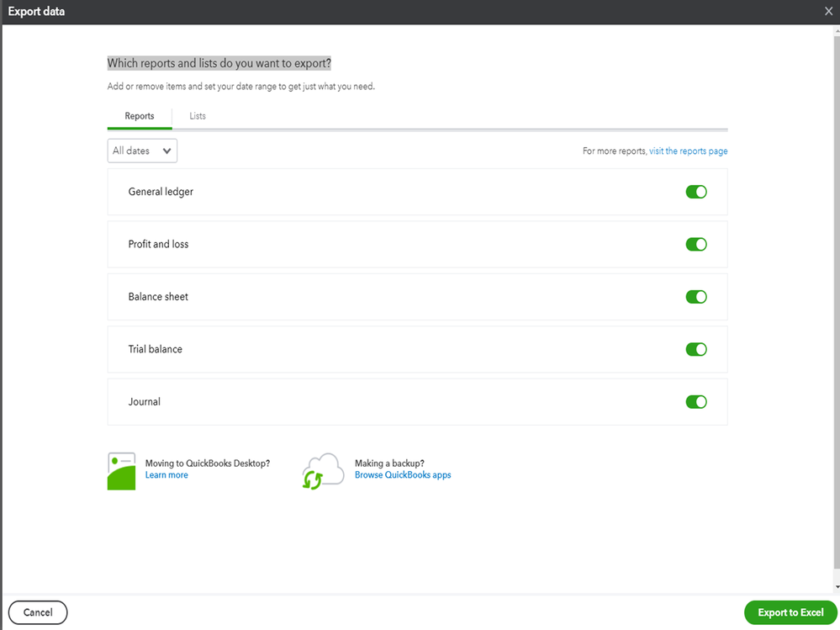The height and width of the screenshot is (630, 840).
Task: Select the Reports tab
Action: [140, 116]
